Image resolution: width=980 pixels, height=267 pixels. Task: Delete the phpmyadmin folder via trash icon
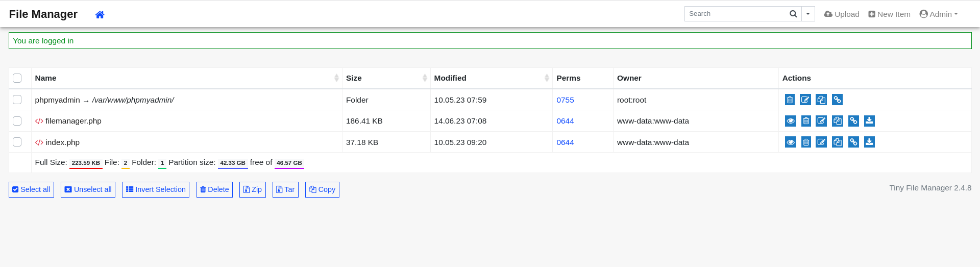pyautogui.click(x=790, y=100)
